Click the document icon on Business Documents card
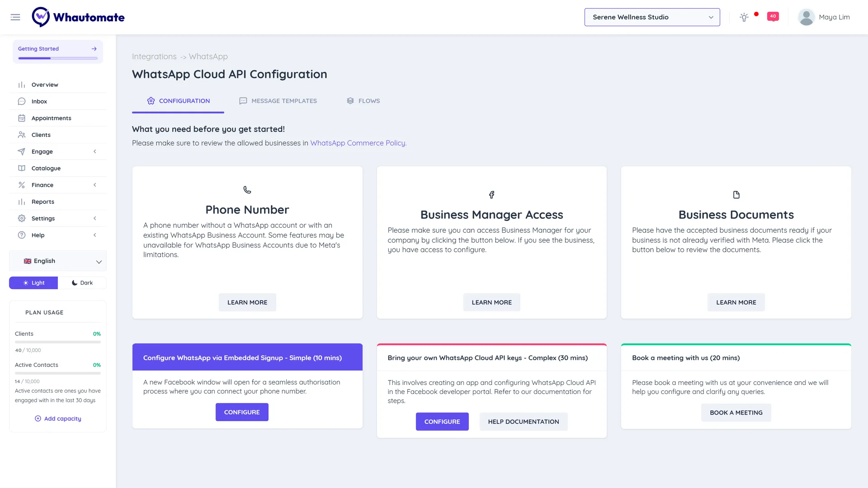The height and width of the screenshot is (488, 868). point(736,195)
